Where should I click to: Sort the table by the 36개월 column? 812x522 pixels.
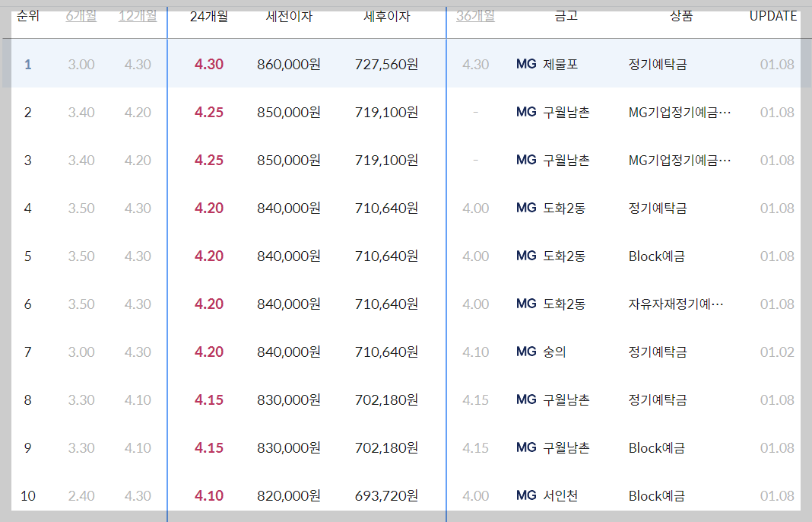pyautogui.click(x=475, y=16)
